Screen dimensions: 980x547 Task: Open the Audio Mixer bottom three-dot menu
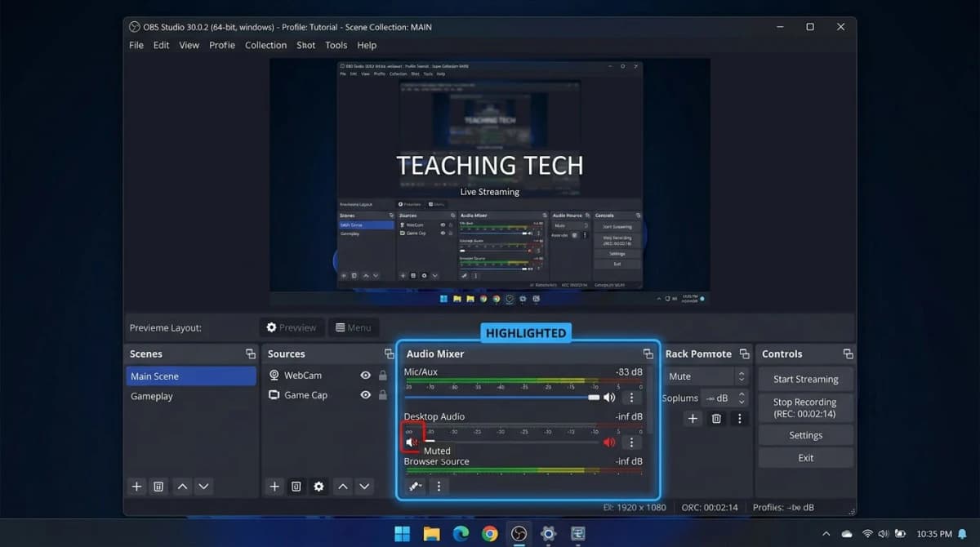click(439, 487)
